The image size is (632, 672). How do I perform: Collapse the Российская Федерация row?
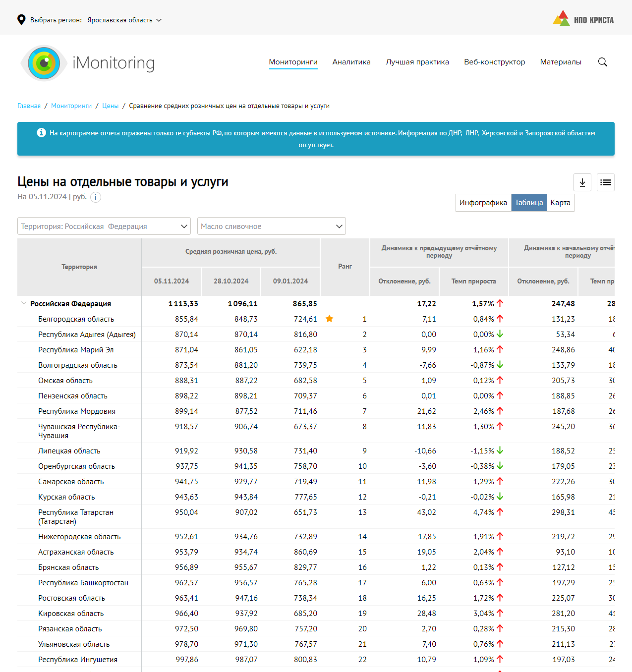23,303
